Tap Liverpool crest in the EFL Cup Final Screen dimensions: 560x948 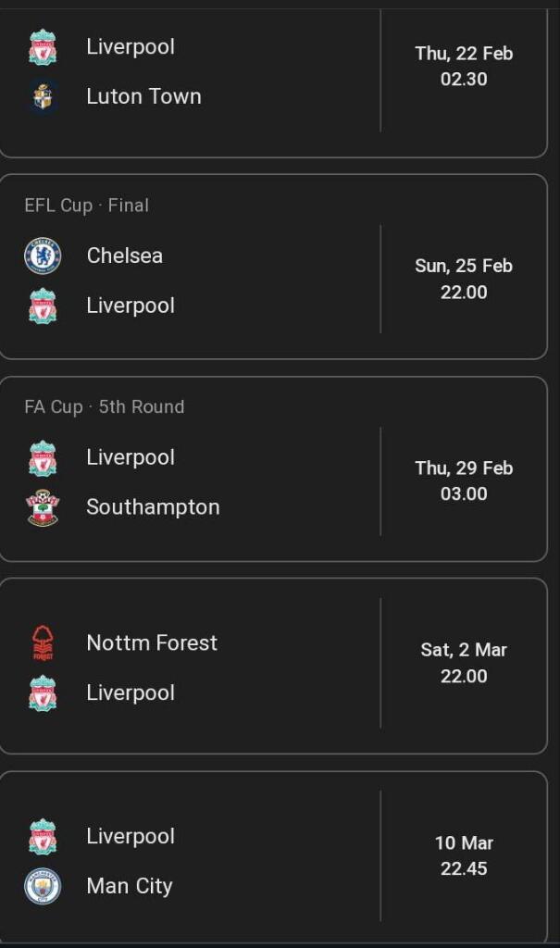(x=43, y=306)
